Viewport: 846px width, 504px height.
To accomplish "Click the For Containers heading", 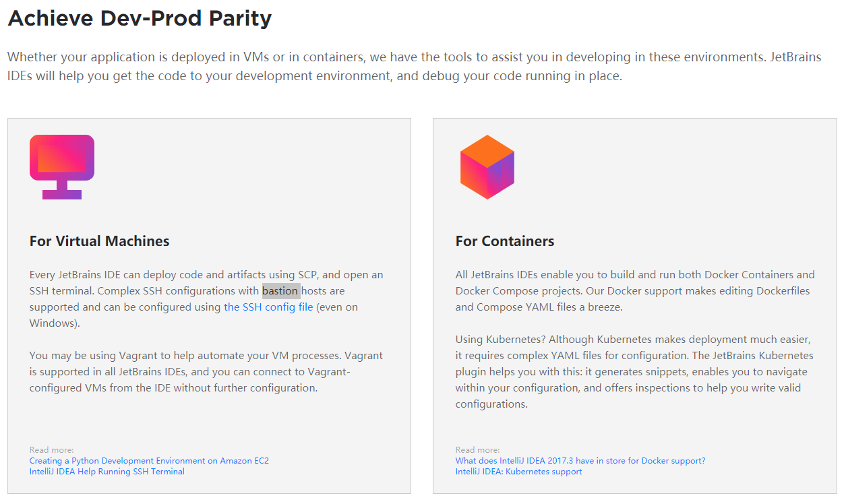I will [x=505, y=241].
